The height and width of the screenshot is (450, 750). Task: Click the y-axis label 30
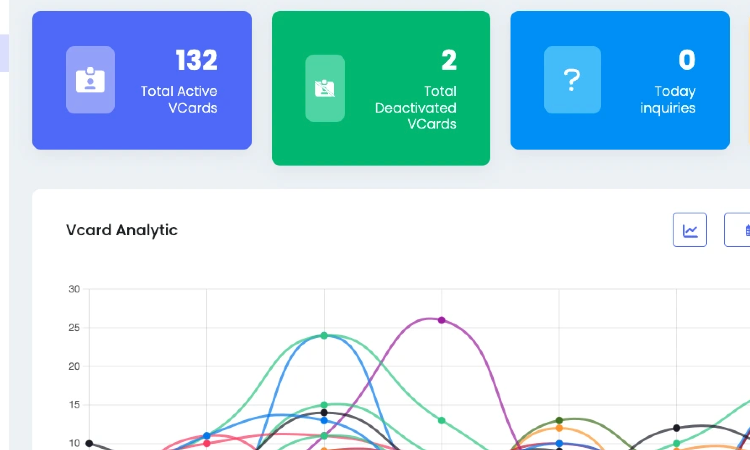coord(74,289)
